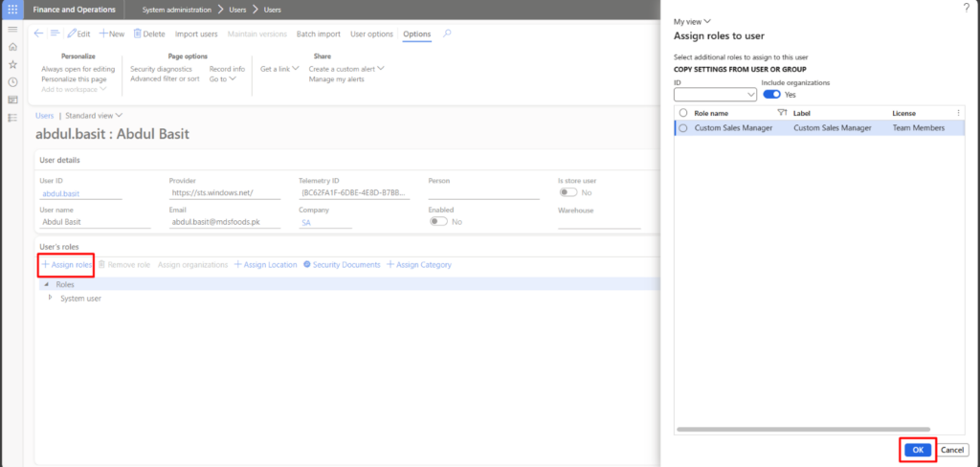Click the User name input field
The image size is (980, 467).
[x=95, y=222]
